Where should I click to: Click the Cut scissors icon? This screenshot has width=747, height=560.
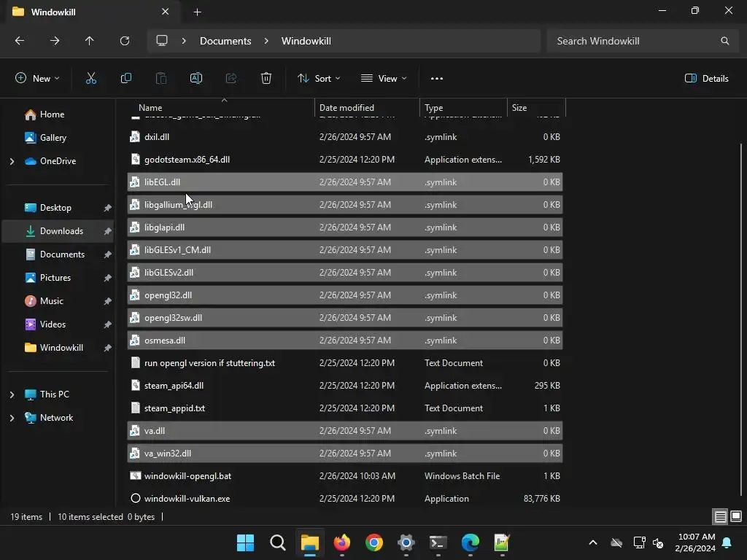coord(90,79)
